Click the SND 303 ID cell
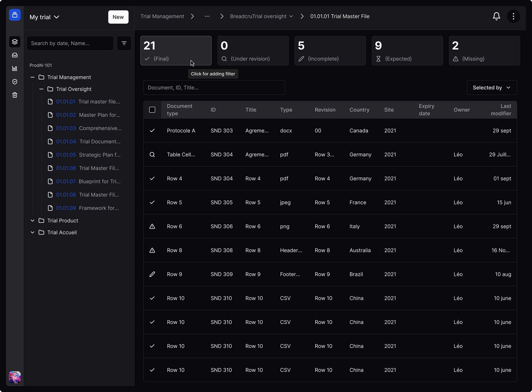The width and height of the screenshot is (532, 392). [x=222, y=131]
